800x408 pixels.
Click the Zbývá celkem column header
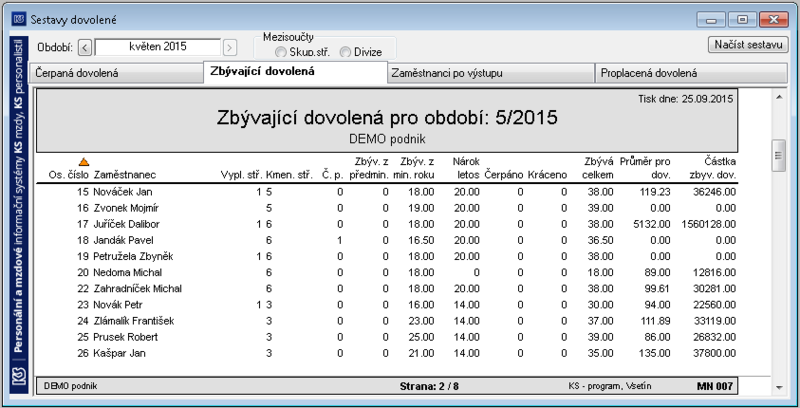(x=598, y=168)
